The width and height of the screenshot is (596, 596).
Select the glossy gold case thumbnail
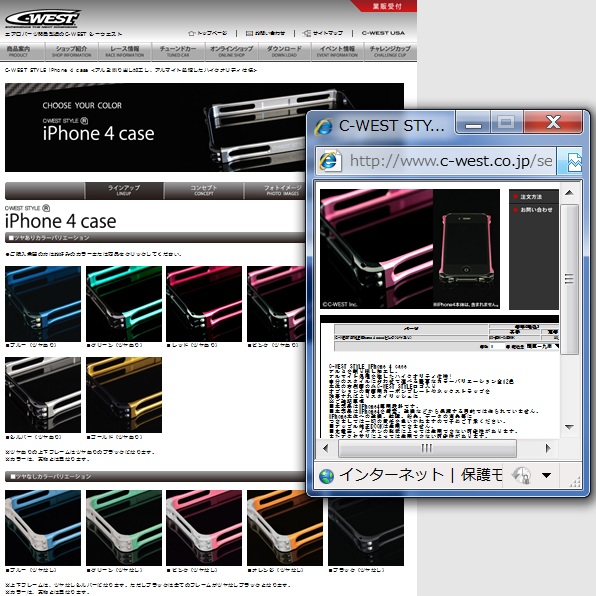pos(124,395)
